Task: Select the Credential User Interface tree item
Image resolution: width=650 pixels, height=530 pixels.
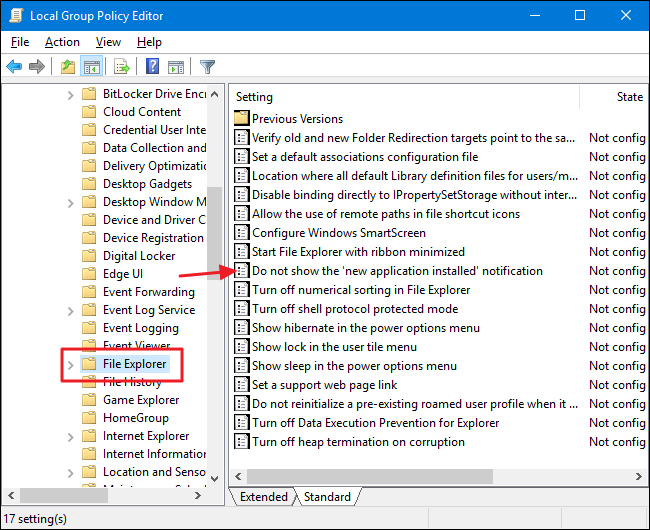Action: 154,130
